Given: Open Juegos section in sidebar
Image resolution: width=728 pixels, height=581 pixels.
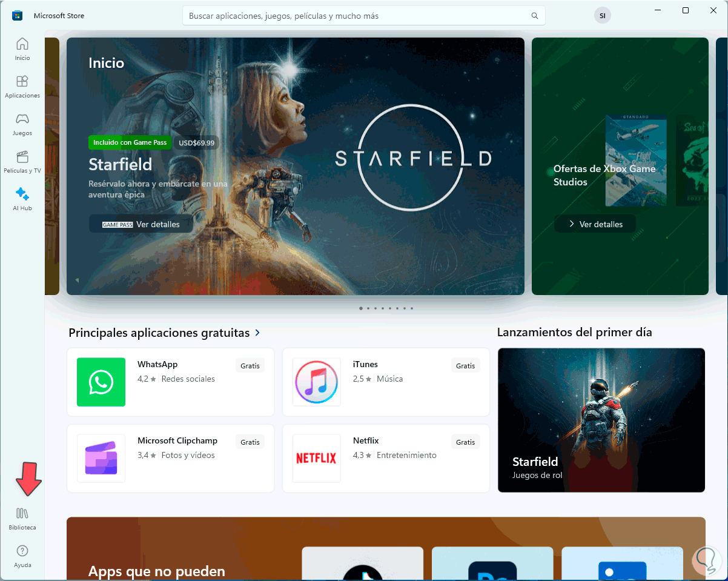Looking at the screenshot, I should click(22, 124).
